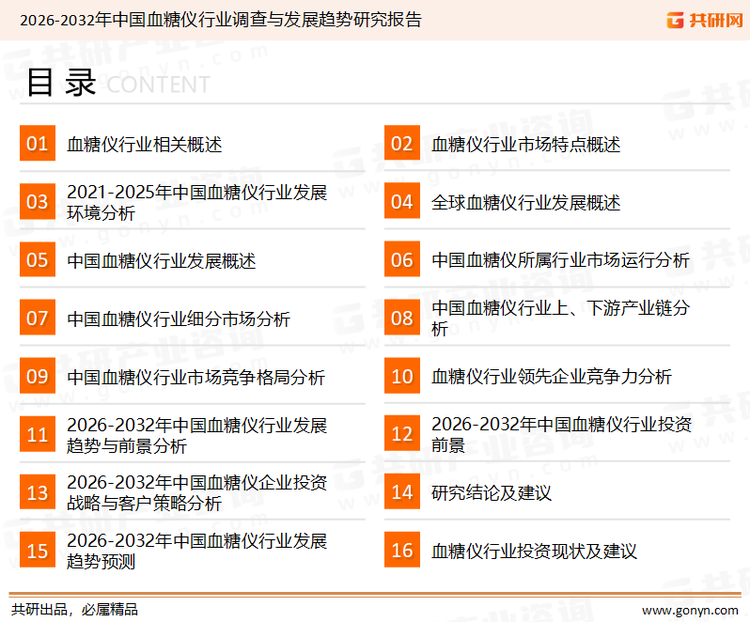Select 2026-2032年中国血糖仪行业发展趋势预测 entry
Image resolution: width=750 pixels, height=622 pixels.
(197, 551)
